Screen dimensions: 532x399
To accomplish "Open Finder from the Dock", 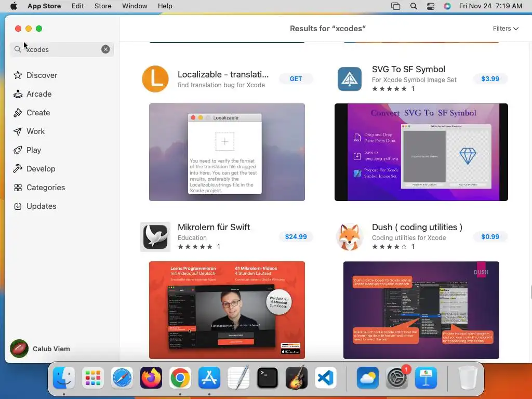I will 64,378.
